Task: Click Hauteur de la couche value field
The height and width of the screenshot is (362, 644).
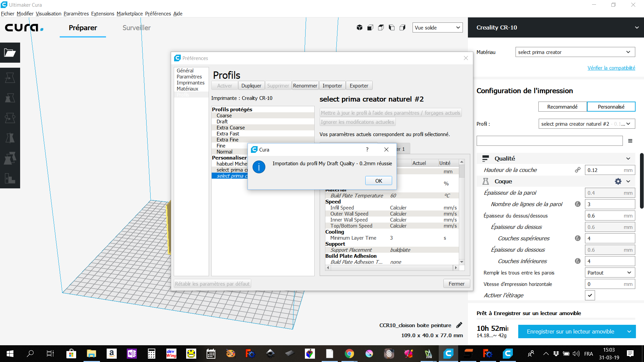Action: (x=610, y=170)
